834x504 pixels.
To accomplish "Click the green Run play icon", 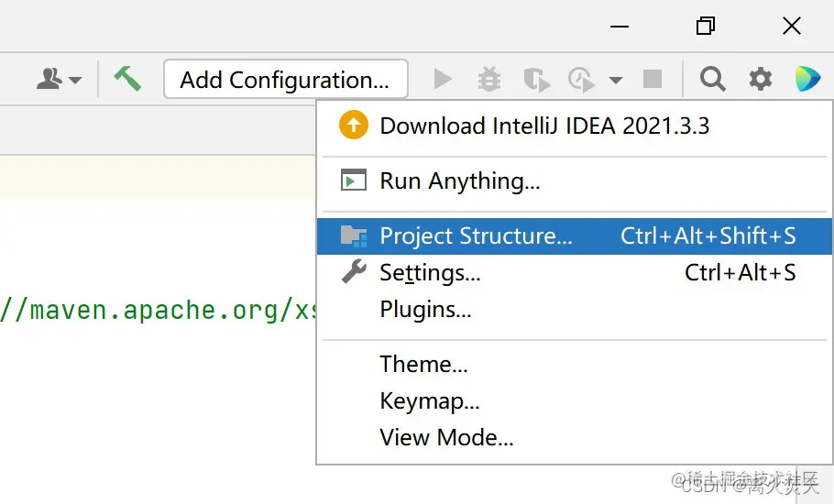I will (x=443, y=79).
